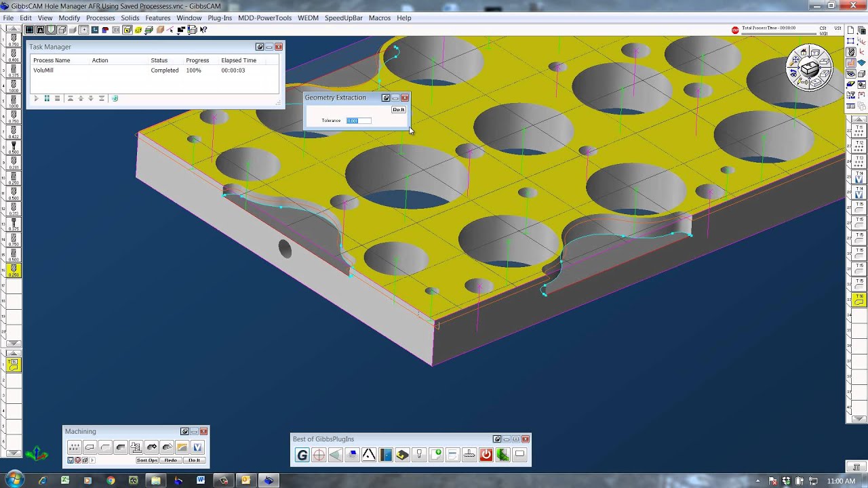This screenshot has height=488, width=868.
Task: Select the Holes process icon in Machining palette
Action: point(74,447)
